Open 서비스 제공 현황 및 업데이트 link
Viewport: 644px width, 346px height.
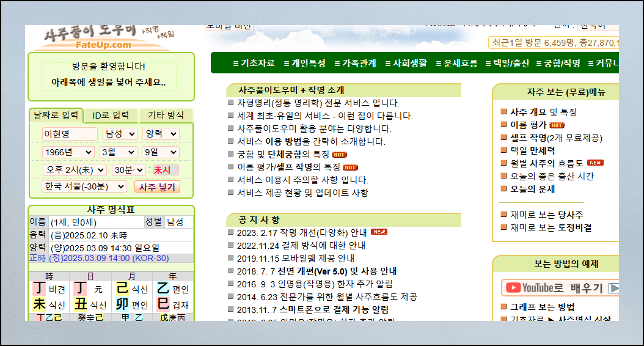click(302, 193)
